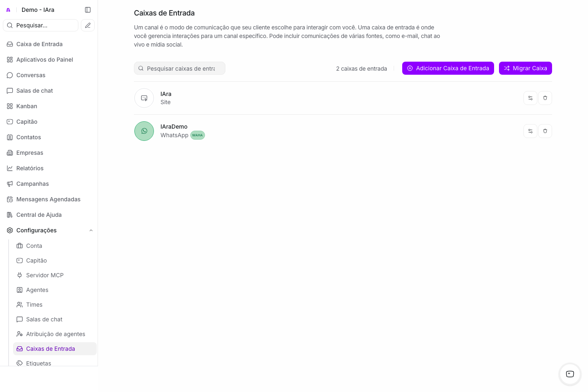The image size is (588, 392).
Task: Click Adicionar Caixa de Entrada button
Action: click(448, 68)
